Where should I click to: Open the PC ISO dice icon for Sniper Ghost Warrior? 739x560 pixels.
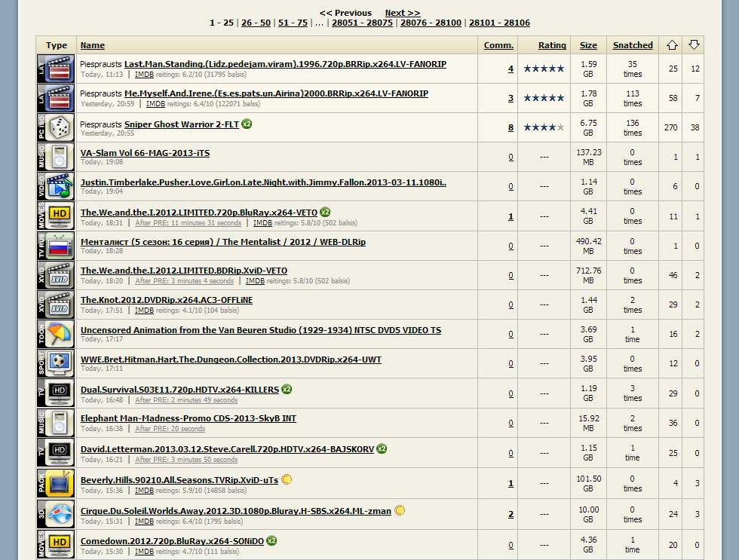coord(56,127)
